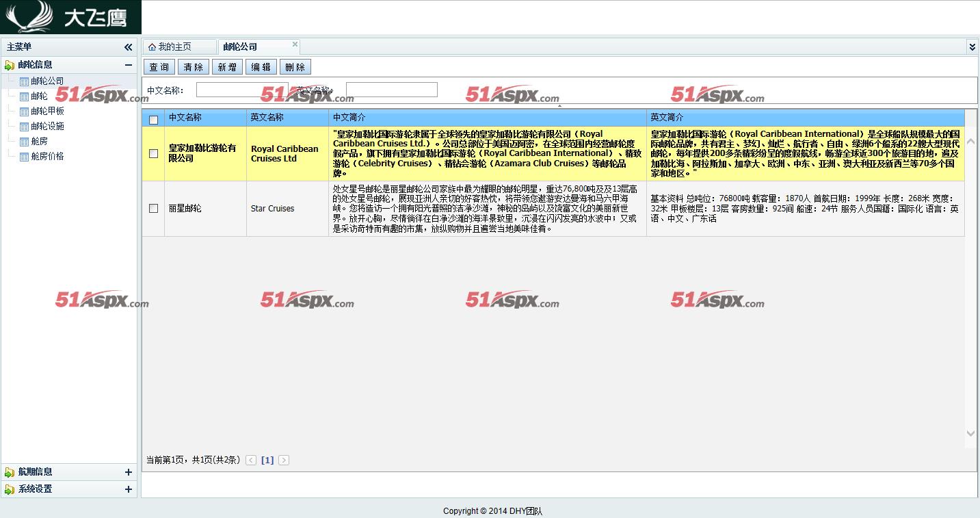Click the 航期信息 section icon
This screenshot has height=518, width=980.
point(10,472)
